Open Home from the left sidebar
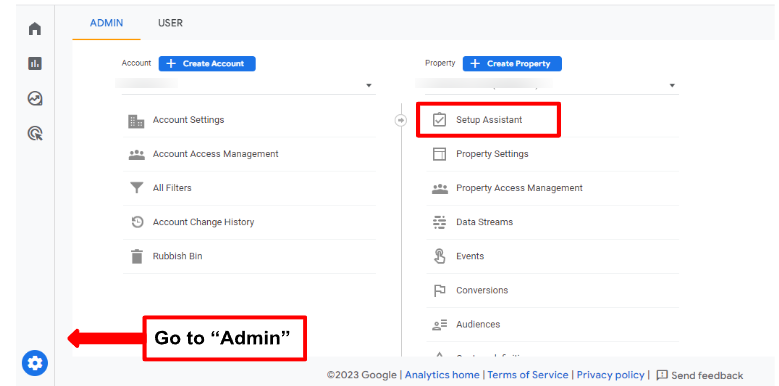Image resolution: width=779 pixels, height=386 pixels. [35, 29]
